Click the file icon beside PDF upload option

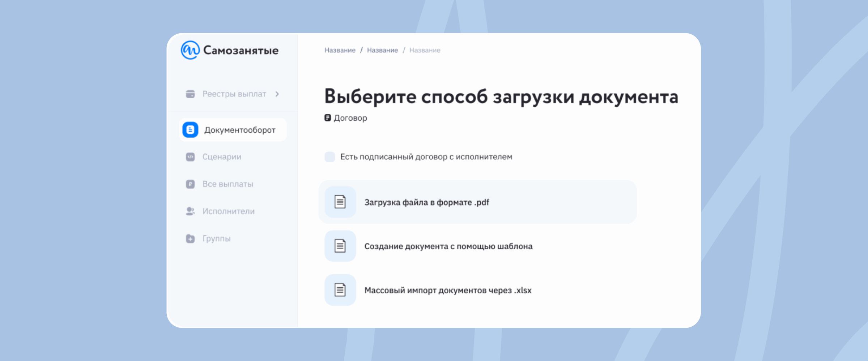coord(340,202)
